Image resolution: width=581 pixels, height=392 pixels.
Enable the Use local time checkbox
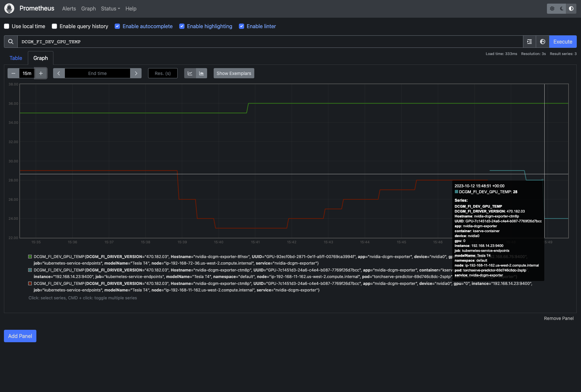pyautogui.click(x=7, y=26)
